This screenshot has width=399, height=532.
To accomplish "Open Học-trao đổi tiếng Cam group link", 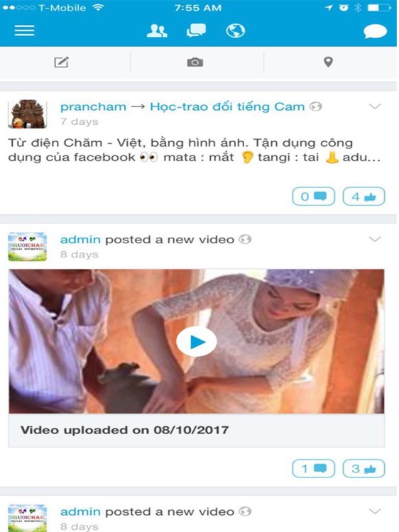I will click(x=227, y=106).
